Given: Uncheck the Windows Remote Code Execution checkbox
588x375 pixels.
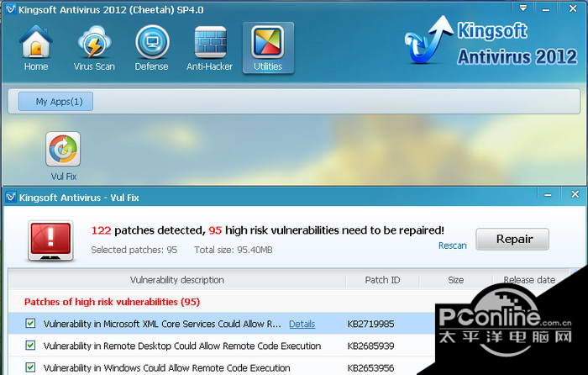Looking at the screenshot, I should tap(30, 367).
